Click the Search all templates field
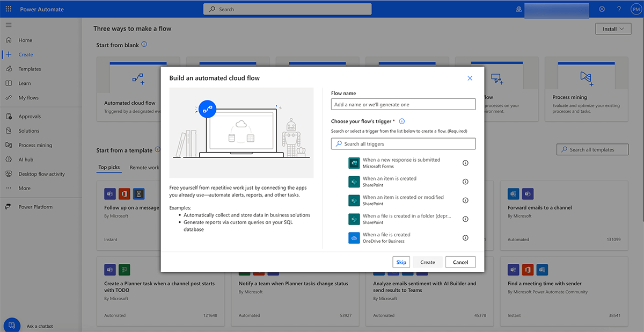The image size is (644, 332). (x=592, y=150)
